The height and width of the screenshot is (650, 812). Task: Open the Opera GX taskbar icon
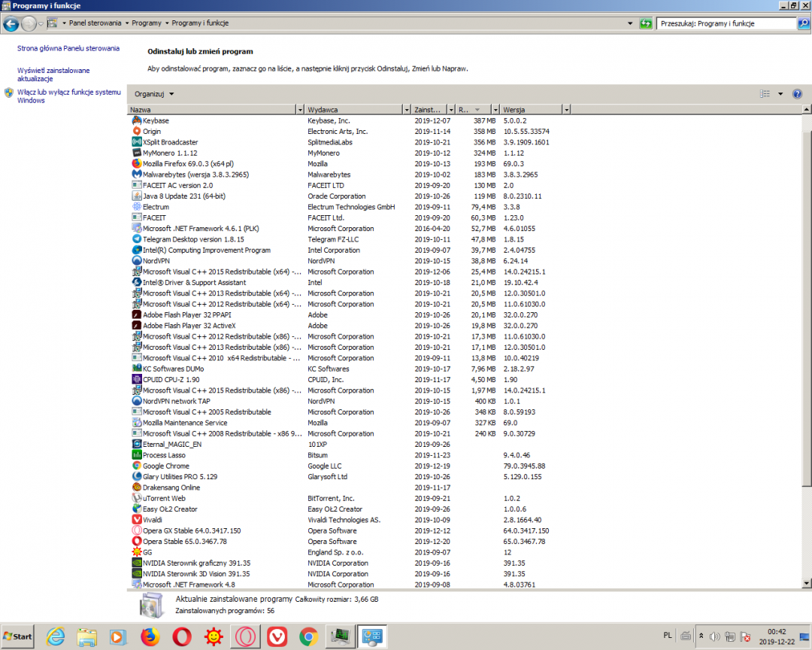244,636
